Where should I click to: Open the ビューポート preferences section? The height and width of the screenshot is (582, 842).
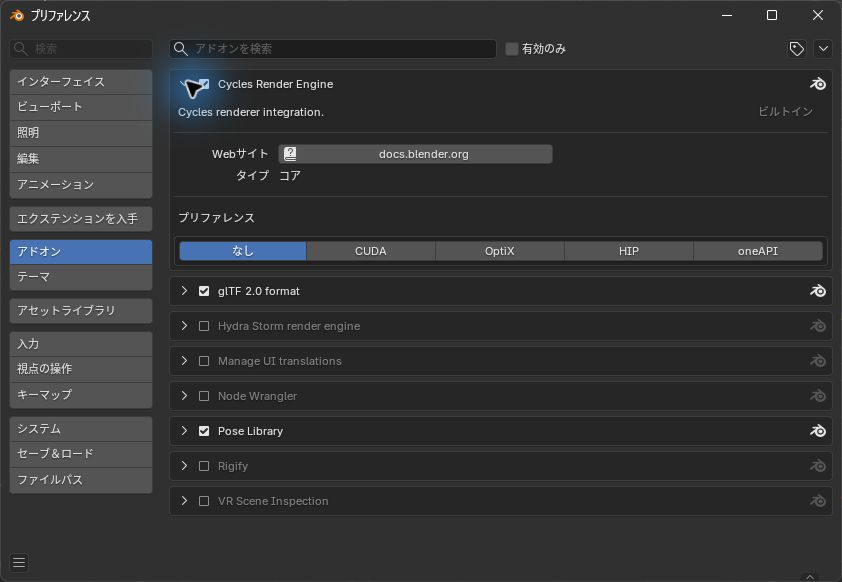coord(81,107)
